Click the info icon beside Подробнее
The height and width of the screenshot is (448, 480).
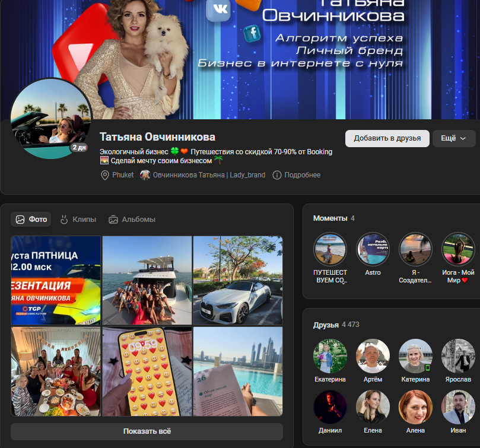(x=277, y=175)
